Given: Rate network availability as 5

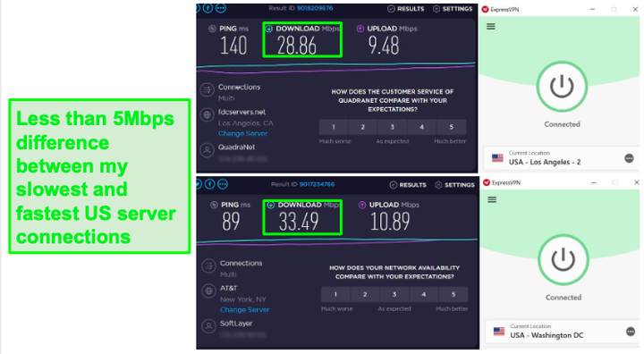Looking at the screenshot, I should [453, 294].
